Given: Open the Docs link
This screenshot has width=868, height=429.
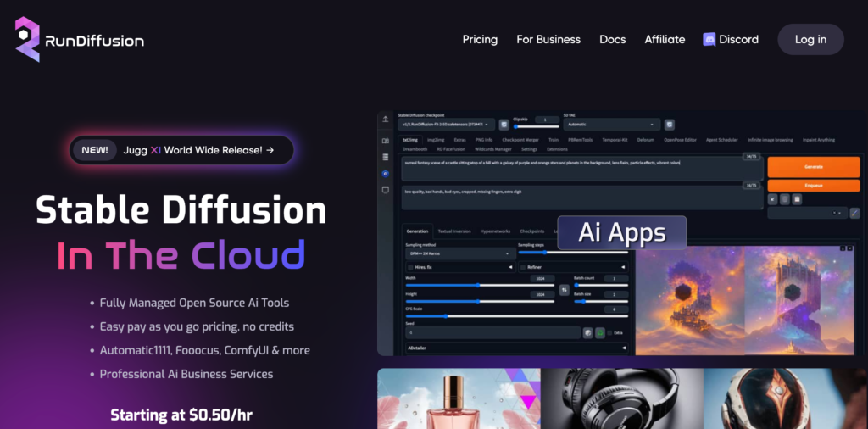Looking at the screenshot, I should tap(612, 39).
